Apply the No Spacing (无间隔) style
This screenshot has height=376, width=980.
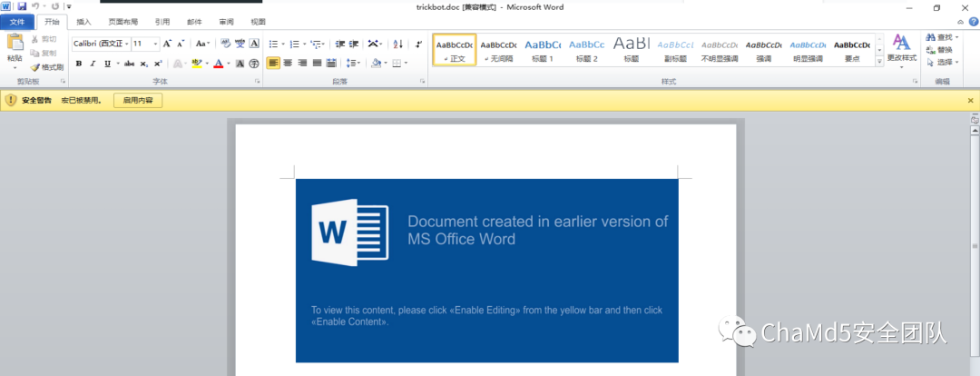pos(498,51)
